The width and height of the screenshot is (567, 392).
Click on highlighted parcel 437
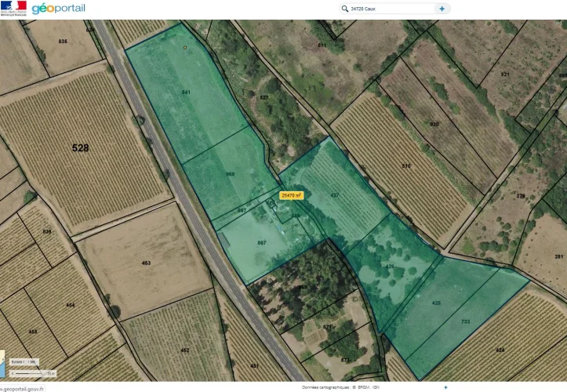coord(335,194)
